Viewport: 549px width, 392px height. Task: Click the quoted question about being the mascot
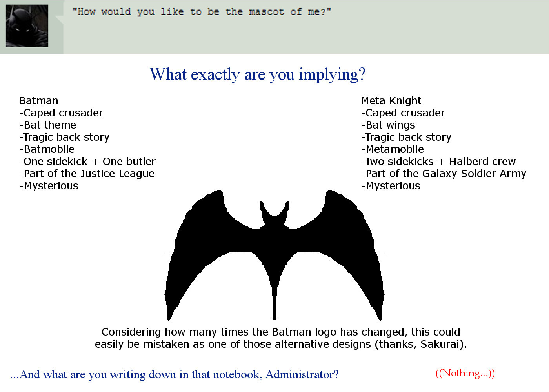[202, 12]
